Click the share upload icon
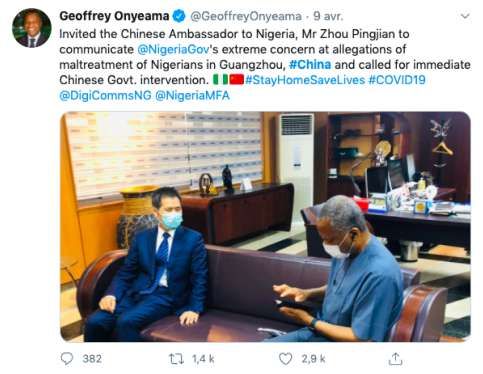The image size is (483, 374). click(x=395, y=359)
